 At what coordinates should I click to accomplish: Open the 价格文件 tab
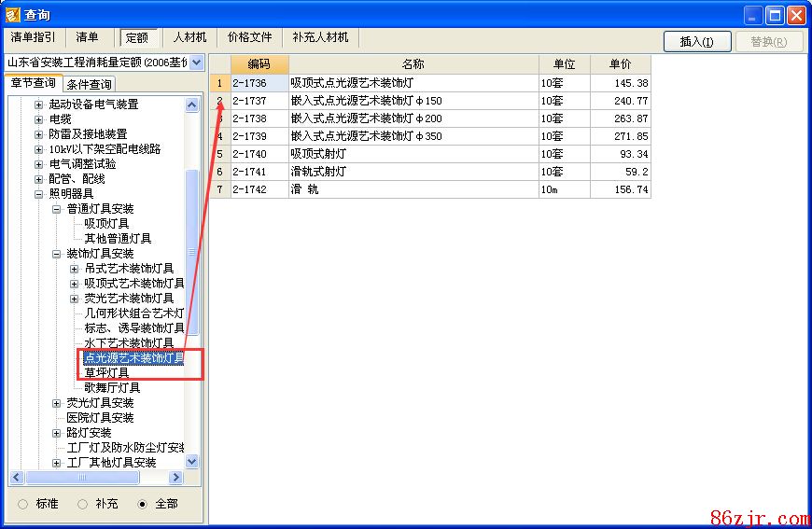coord(250,38)
